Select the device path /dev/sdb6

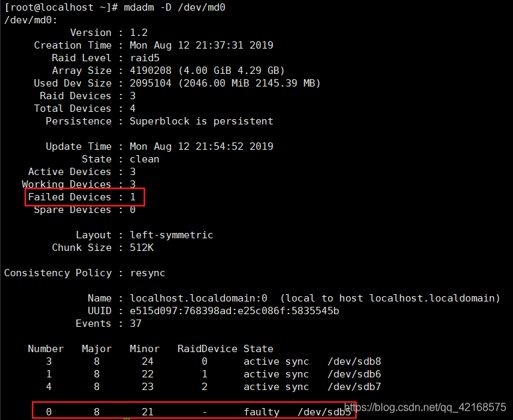pos(355,374)
